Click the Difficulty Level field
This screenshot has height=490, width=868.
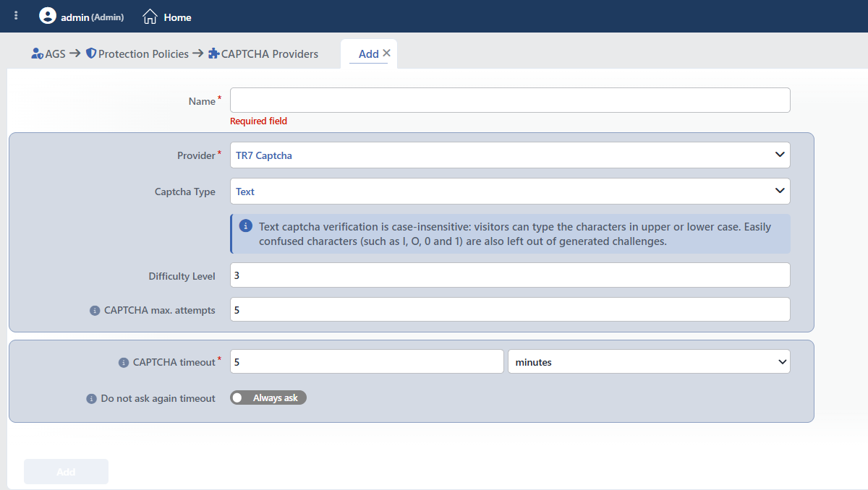pyautogui.click(x=510, y=275)
